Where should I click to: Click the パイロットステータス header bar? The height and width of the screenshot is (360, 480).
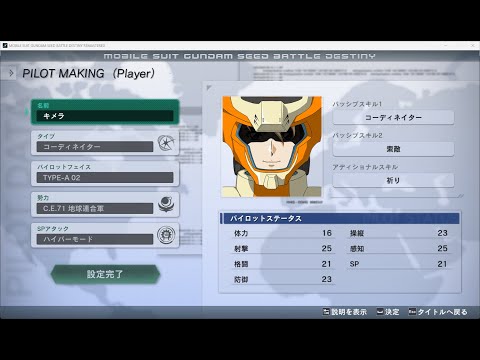pos(339,219)
